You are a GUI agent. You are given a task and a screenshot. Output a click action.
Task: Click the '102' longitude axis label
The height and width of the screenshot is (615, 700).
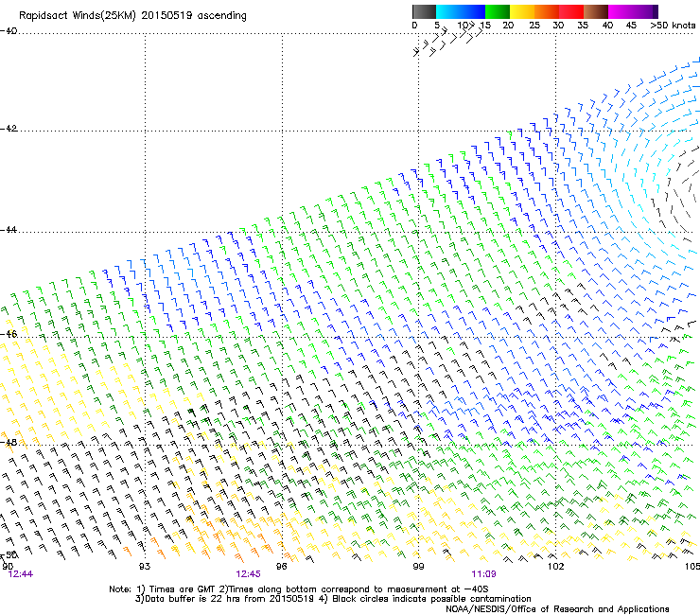(x=555, y=567)
